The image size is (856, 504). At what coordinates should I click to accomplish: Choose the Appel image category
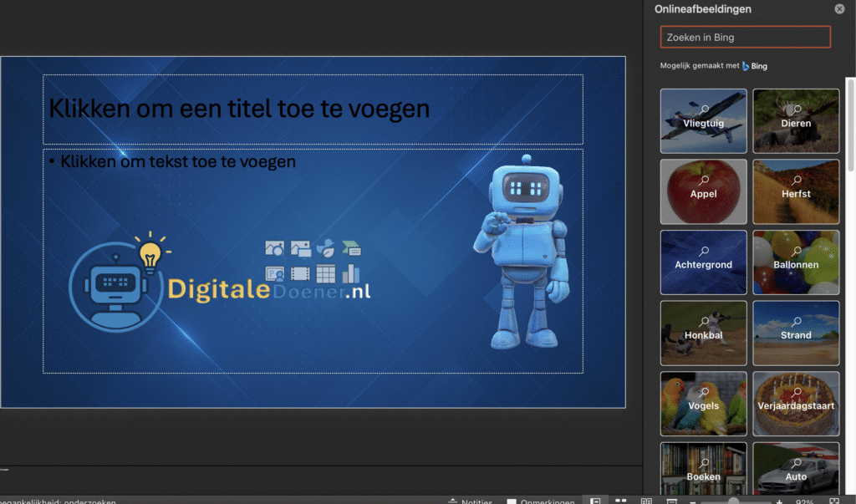pos(703,191)
